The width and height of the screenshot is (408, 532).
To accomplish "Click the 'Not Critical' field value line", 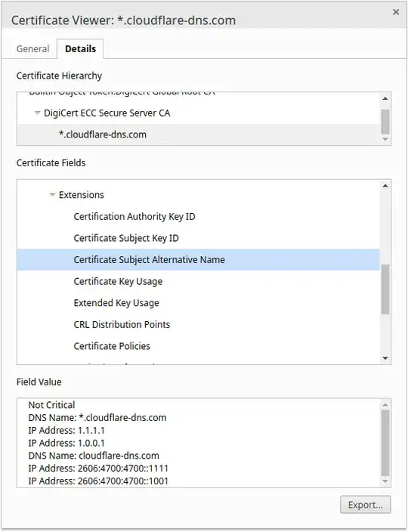I will [51, 405].
